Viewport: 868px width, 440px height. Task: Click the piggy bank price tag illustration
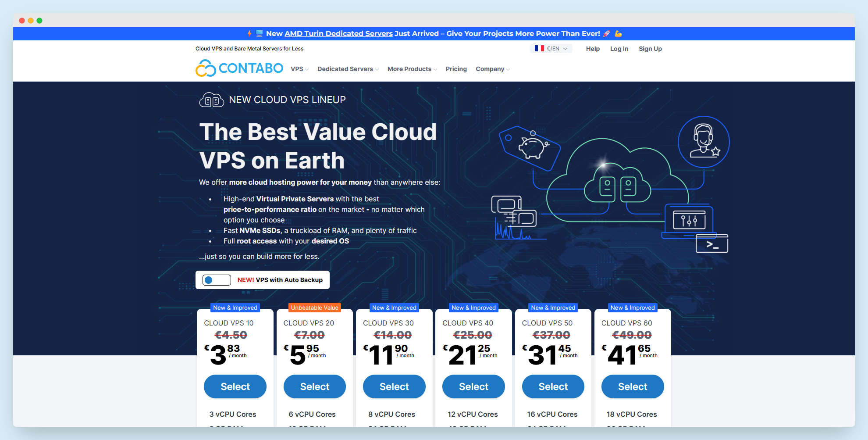coord(530,148)
